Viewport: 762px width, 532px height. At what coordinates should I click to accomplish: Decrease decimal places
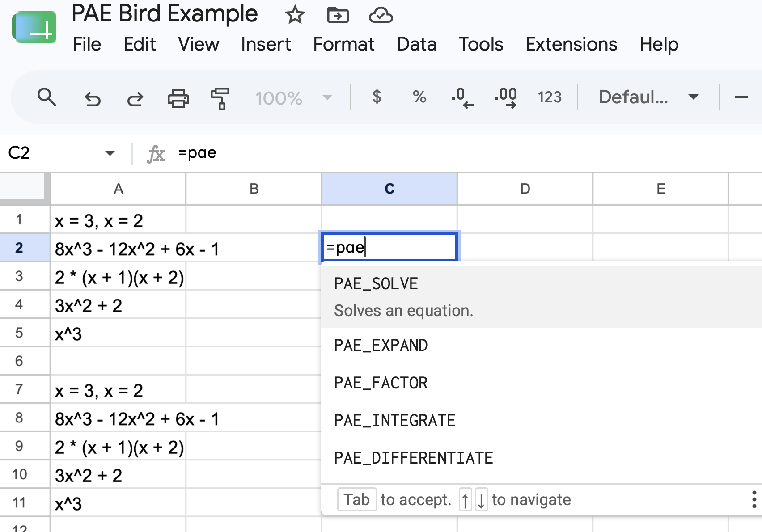(462, 97)
